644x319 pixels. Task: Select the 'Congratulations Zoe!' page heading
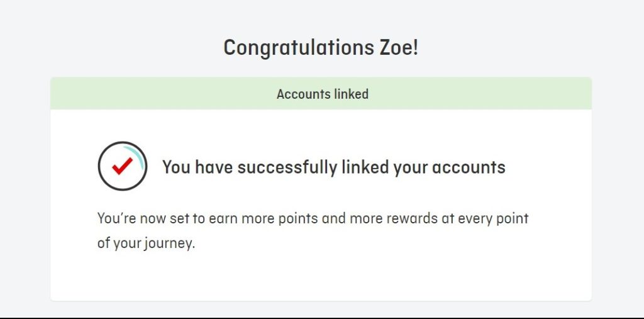[x=321, y=48]
